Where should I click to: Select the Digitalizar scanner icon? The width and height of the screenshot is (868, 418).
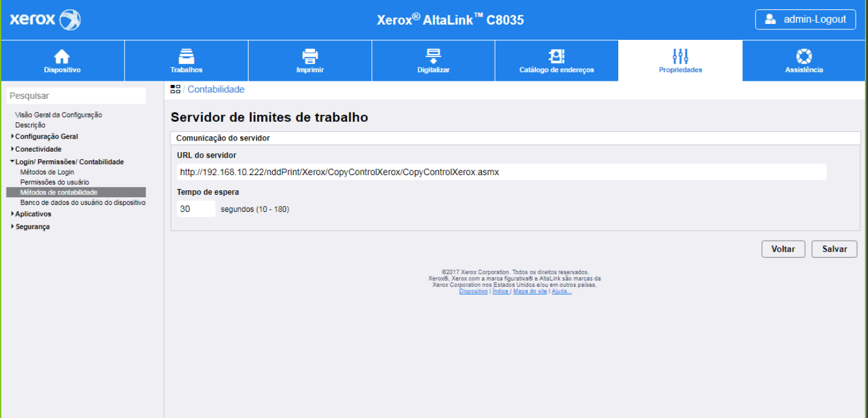tap(433, 56)
